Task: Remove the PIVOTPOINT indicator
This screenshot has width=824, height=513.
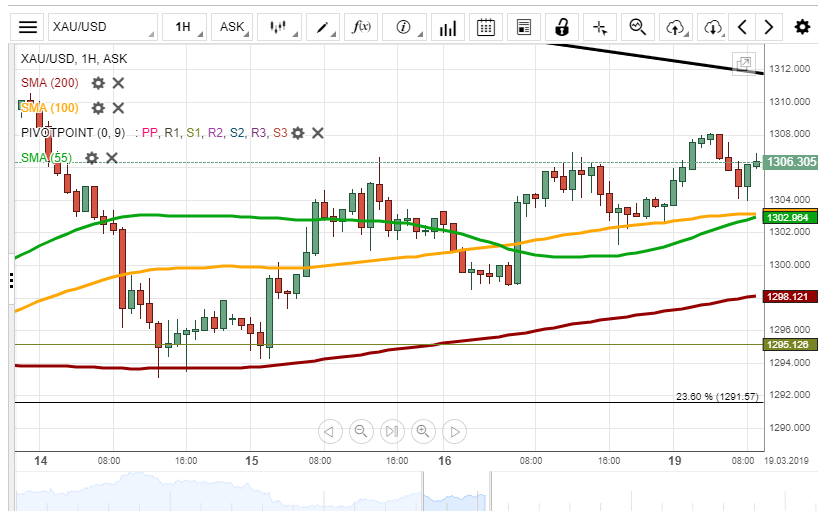Action: tap(317, 133)
